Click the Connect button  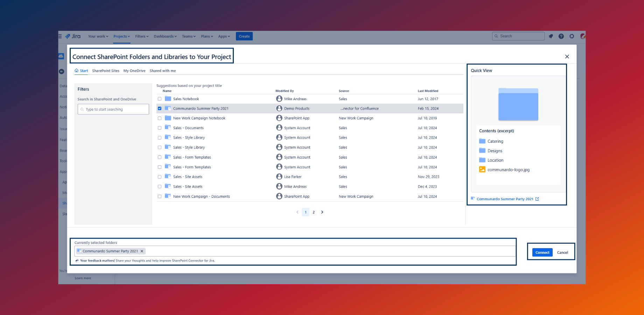click(542, 252)
